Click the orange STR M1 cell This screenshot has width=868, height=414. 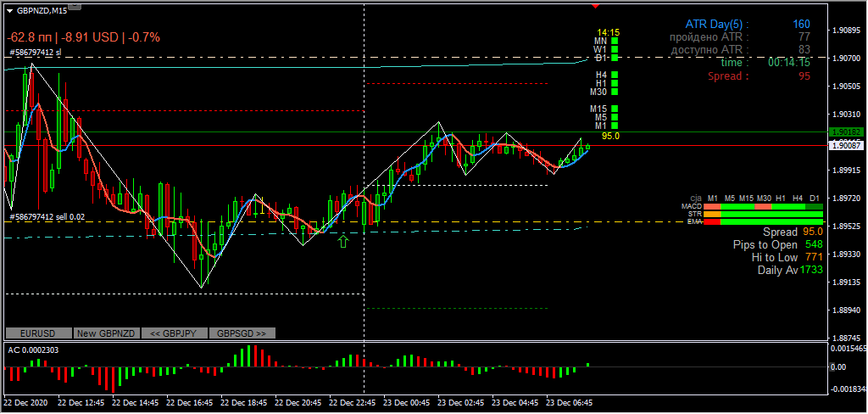pos(712,214)
